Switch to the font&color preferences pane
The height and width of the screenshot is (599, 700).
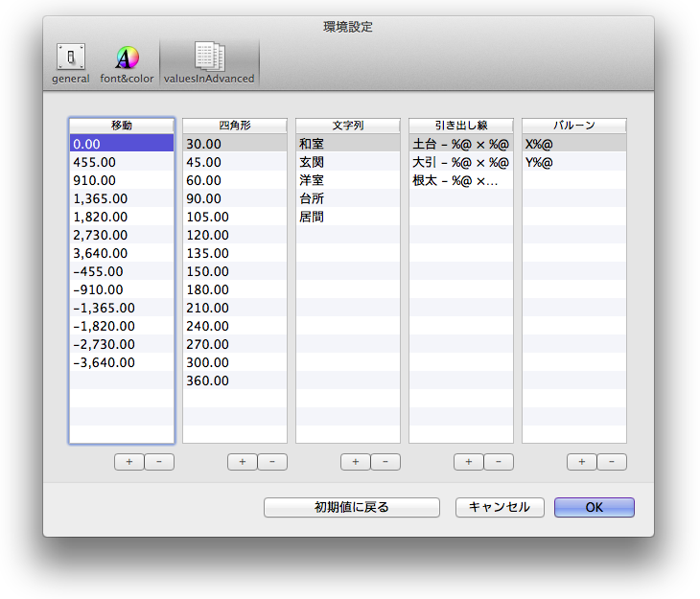click(x=127, y=64)
